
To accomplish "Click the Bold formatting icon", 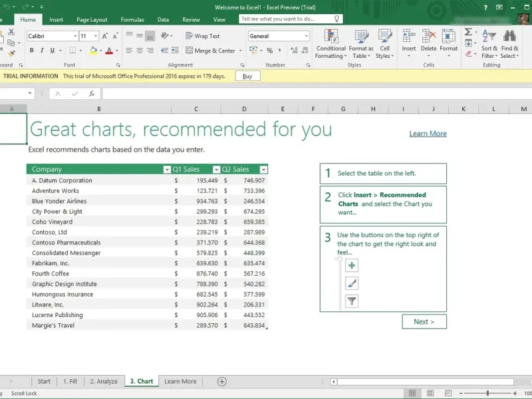I will [32, 51].
